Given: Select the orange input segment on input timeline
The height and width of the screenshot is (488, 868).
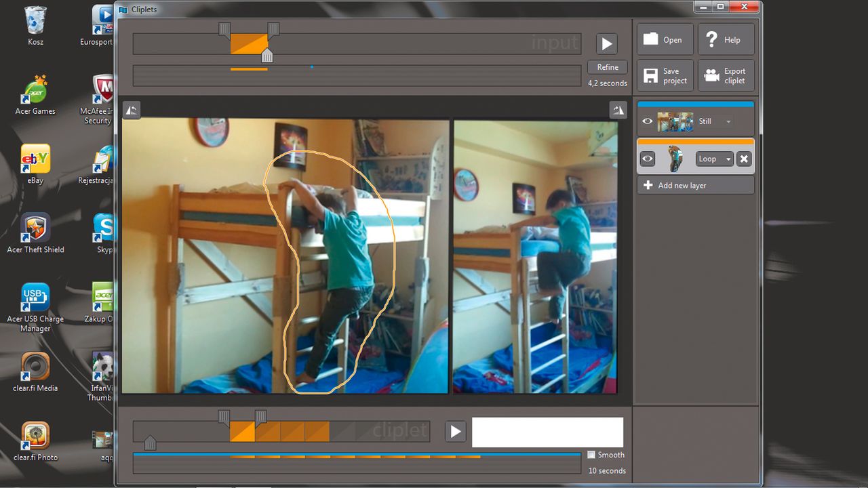Looking at the screenshot, I should pyautogui.click(x=249, y=44).
